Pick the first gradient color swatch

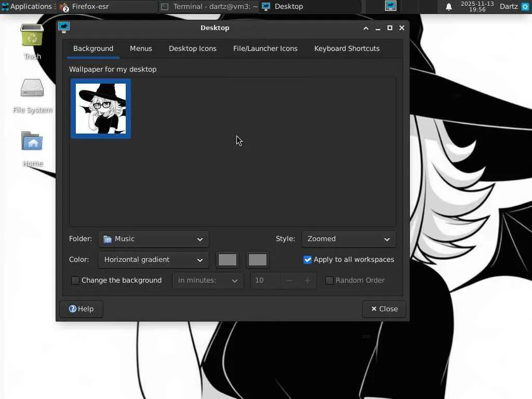[228, 260]
